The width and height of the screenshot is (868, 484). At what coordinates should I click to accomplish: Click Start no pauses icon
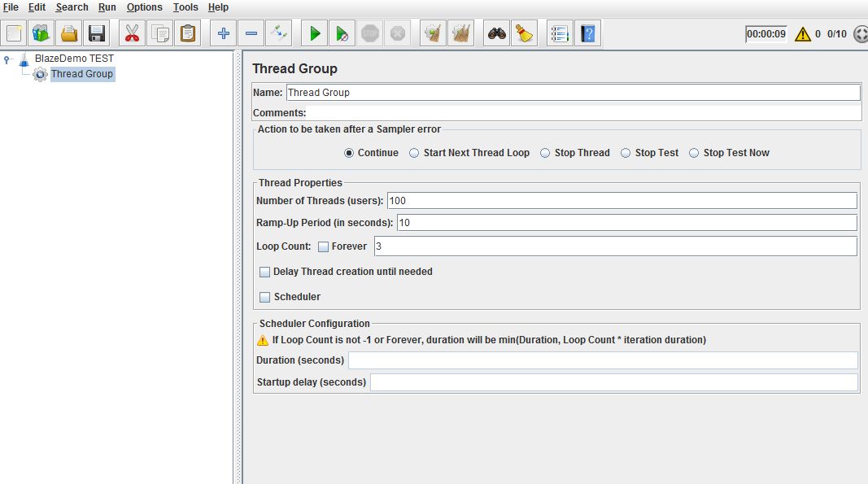342,33
